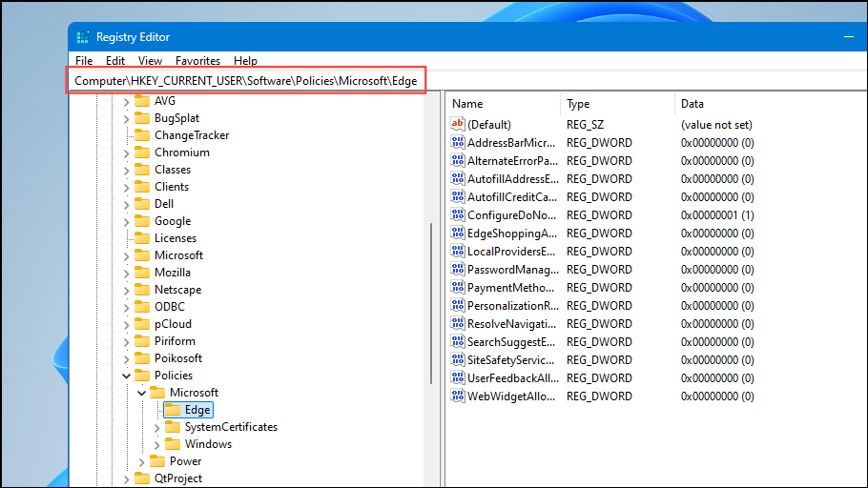868x488 pixels.
Task: Click the PersonalizationR... DWORD icon
Action: [457, 305]
